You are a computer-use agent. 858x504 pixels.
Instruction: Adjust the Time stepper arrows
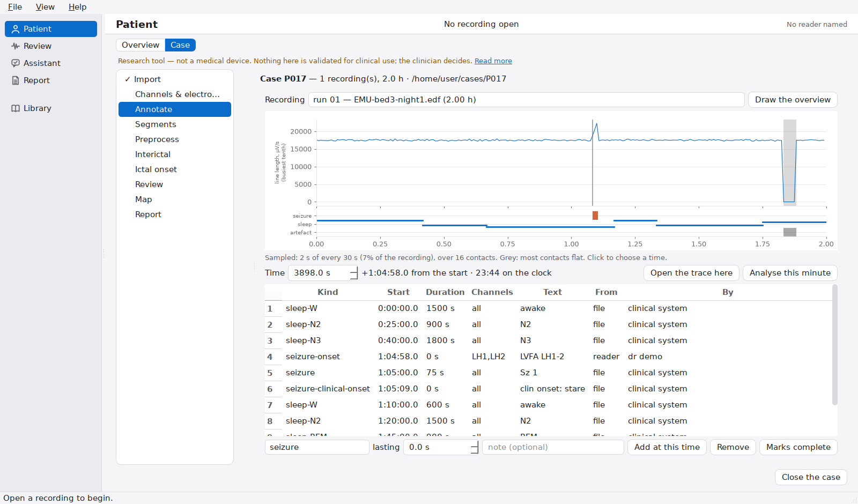[x=353, y=273]
